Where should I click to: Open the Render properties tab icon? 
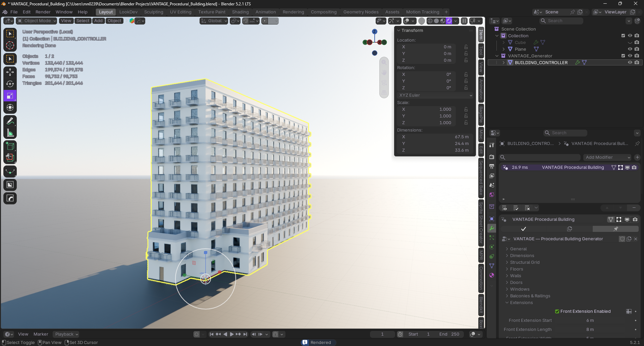tap(492, 157)
